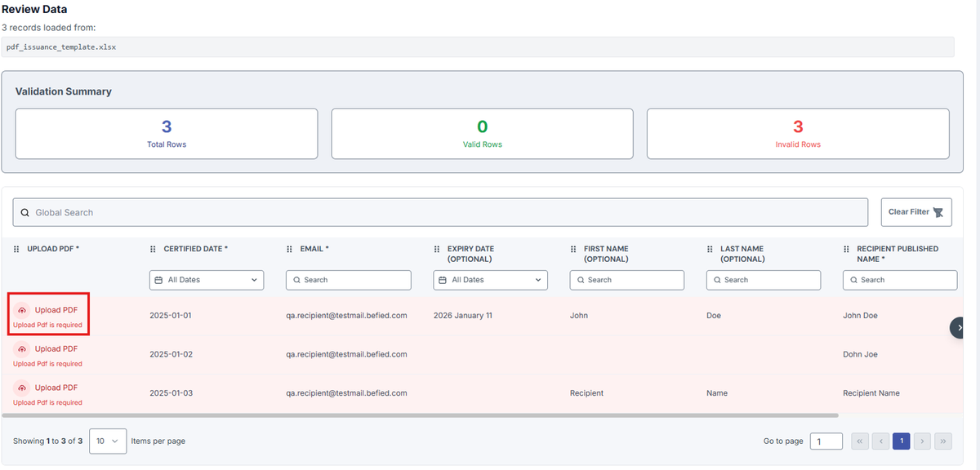Click the Clear Filter button
The image size is (980, 470).
click(x=916, y=212)
